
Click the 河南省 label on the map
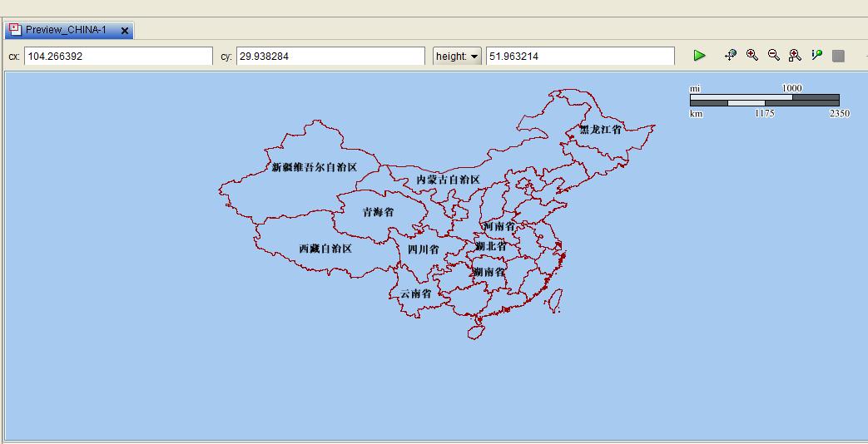coord(498,226)
